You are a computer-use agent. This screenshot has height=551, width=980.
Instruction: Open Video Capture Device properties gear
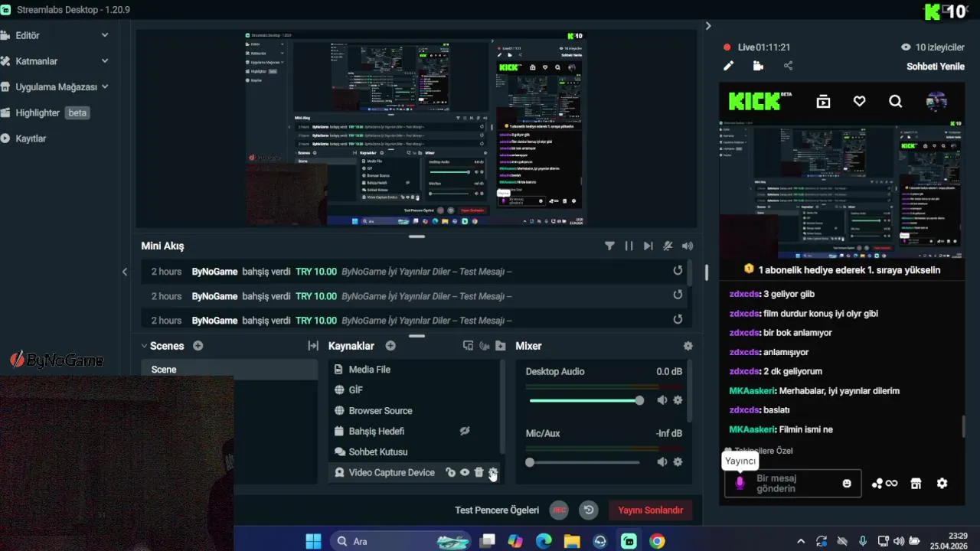pos(493,473)
